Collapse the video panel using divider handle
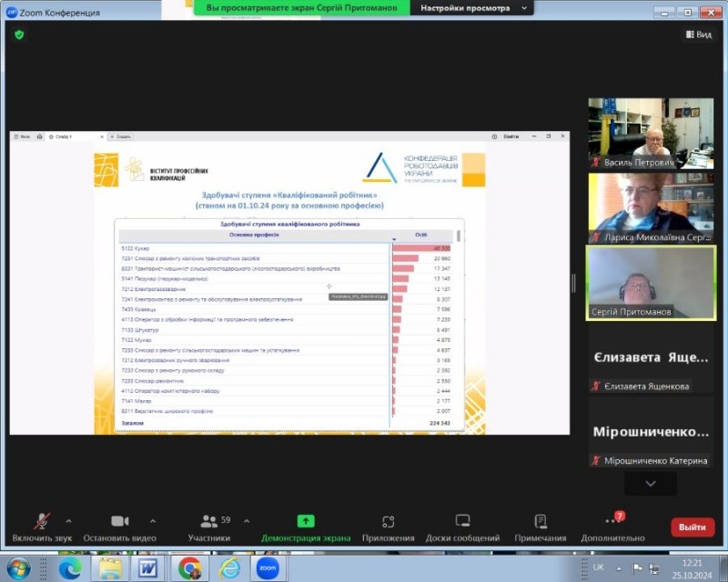Screen dimensions: 728x582 tap(574, 284)
